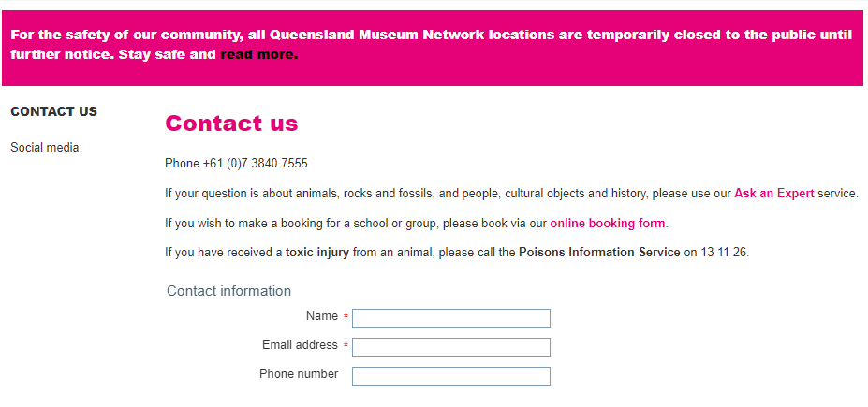The image size is (868, 407).
Task: Click the red asterisk beside Name
Action: tap(346, 317)
